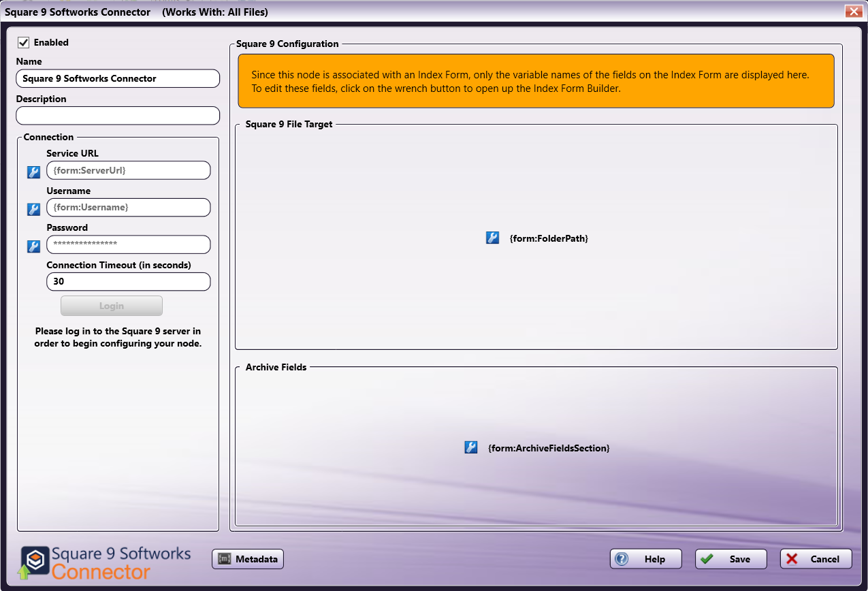This screenshot has height=591, width=868.
Task: Click the Archive Fields heading
Action: [276, 367]
